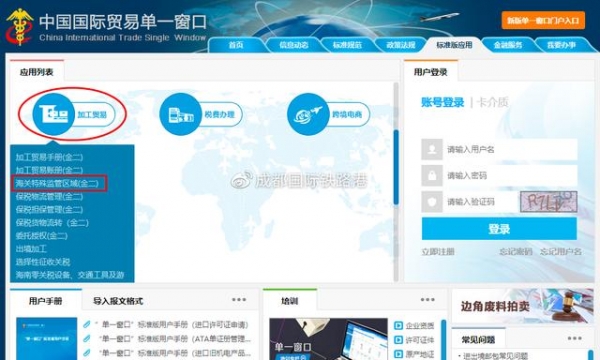
Task: Open 加工贸易手册(金二) menu entry
Action: click(x=49, y=157)
